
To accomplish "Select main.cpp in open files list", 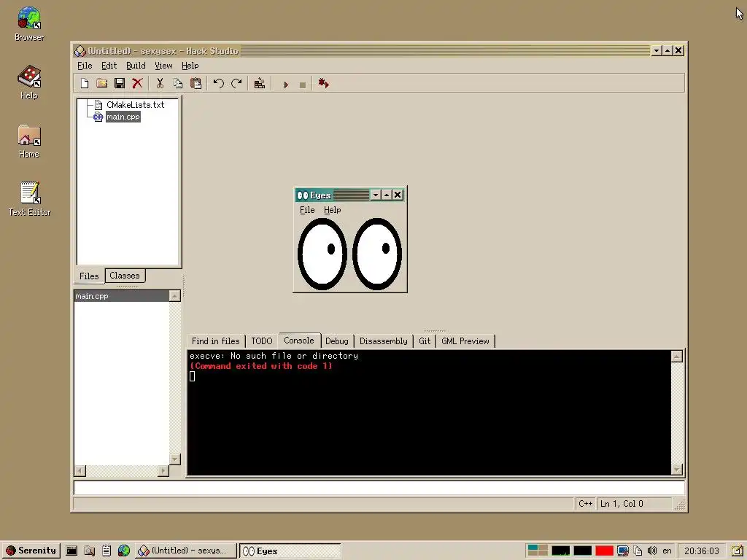I will (122, 296).
